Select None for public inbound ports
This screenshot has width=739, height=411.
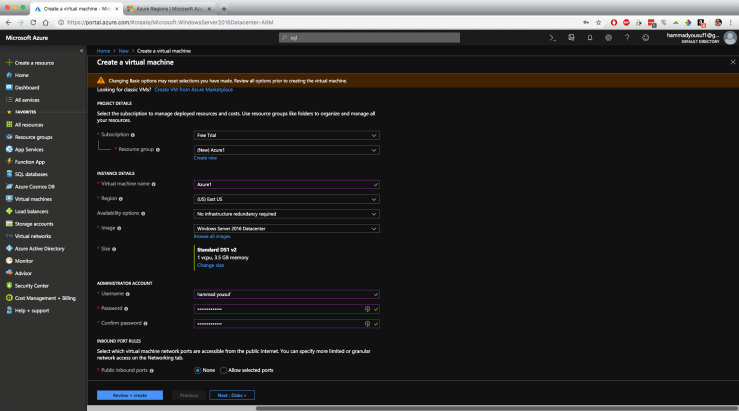pyautogui.click(x=197, y=370)
